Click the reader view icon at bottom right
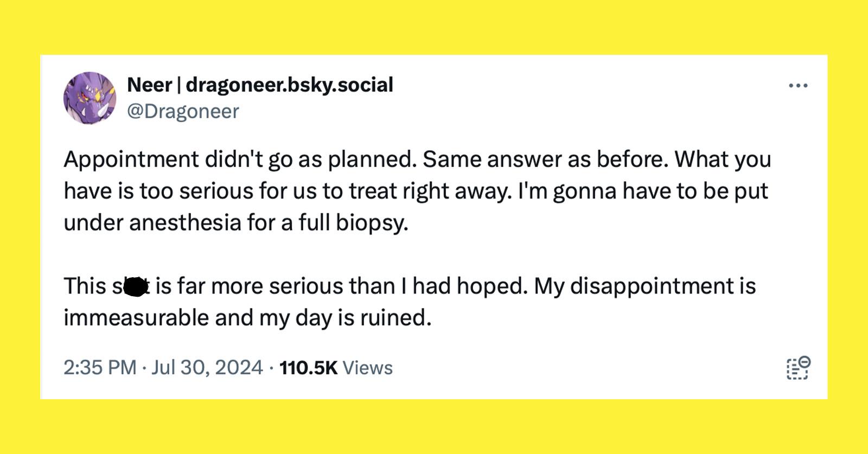Viewport: 868px width, 454px height. coord(798,368)
